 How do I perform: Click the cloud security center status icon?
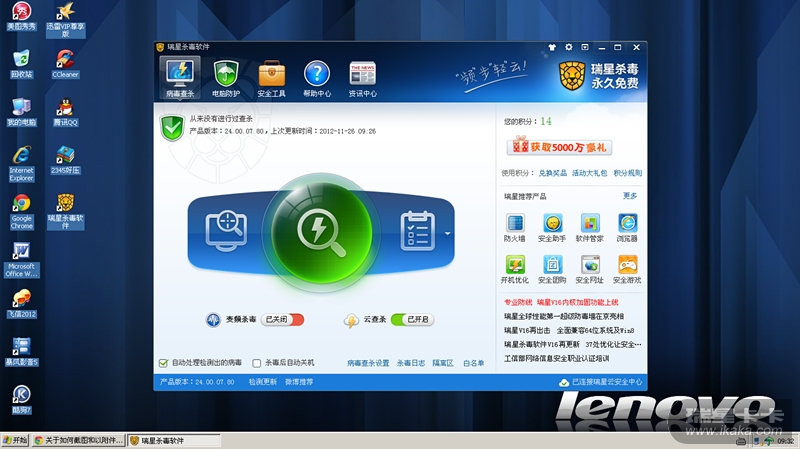pos(564,382)
